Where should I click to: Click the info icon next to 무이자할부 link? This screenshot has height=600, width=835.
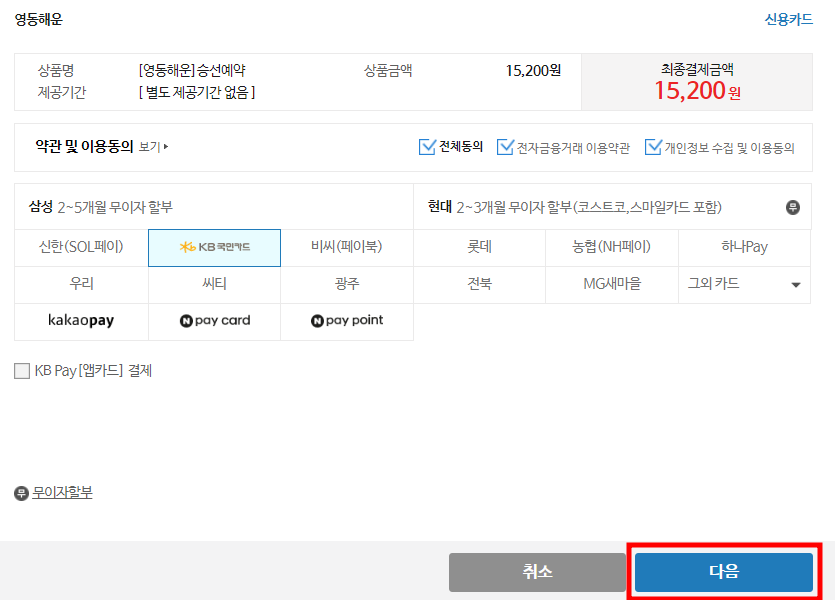tap(21, 494)
